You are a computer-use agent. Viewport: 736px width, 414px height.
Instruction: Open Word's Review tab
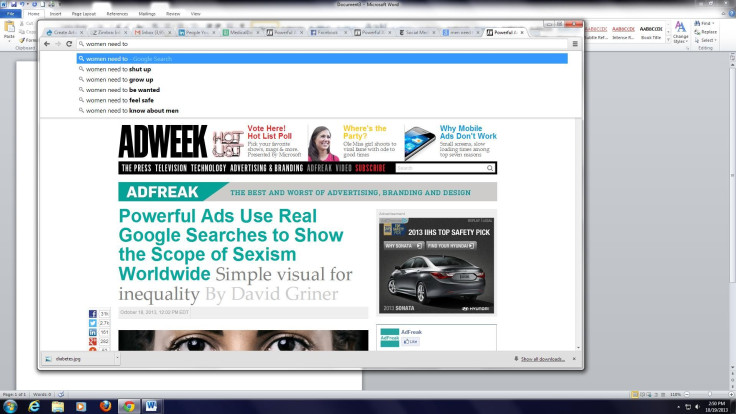click(x=173, y=14)
